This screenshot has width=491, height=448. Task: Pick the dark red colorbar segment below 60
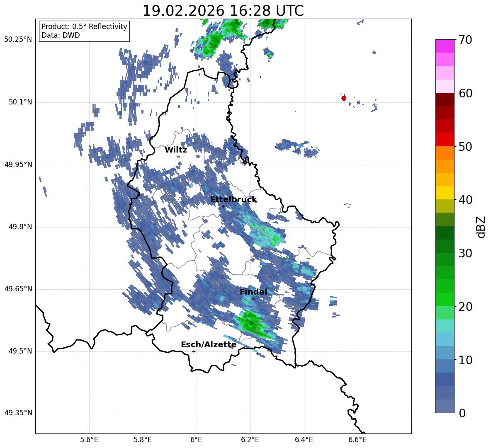coord(445,99)
